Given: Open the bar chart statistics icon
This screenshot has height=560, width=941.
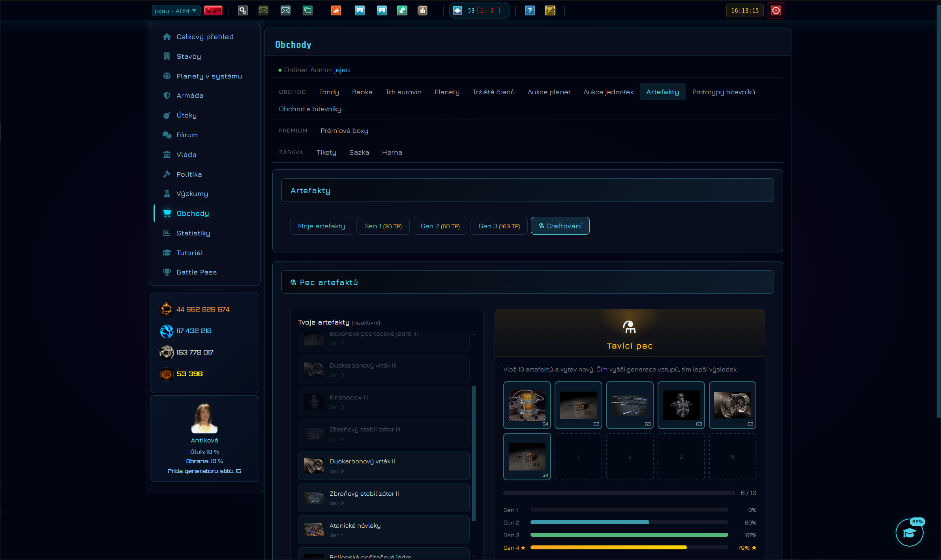Looking at the screenshot, I should [x=423, y=11].
